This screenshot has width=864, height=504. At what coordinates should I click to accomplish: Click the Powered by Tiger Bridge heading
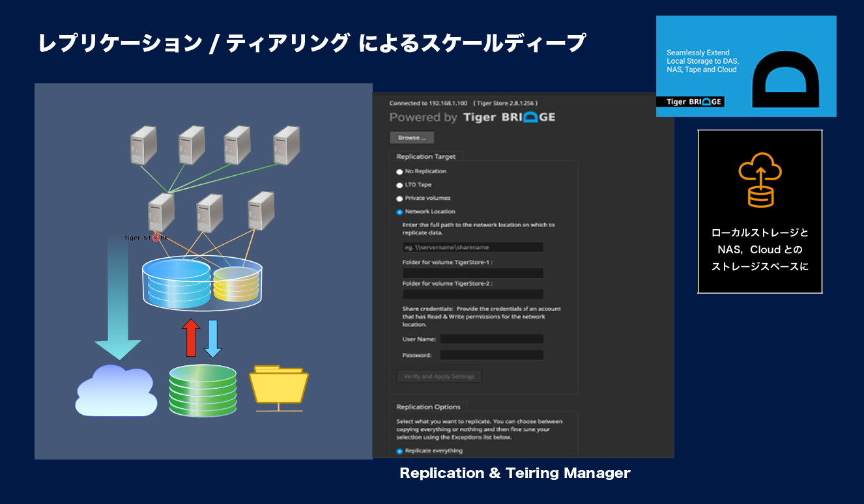click(x=472, y=117)
